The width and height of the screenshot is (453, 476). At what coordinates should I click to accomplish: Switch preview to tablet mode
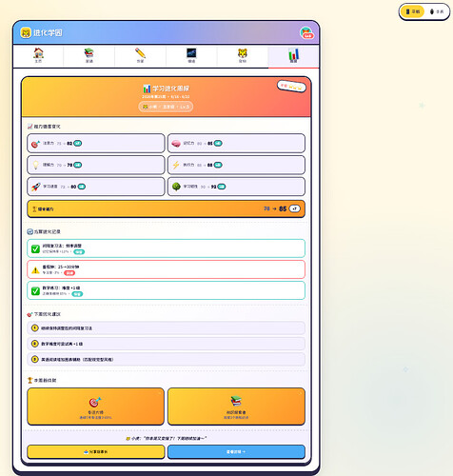412,11
